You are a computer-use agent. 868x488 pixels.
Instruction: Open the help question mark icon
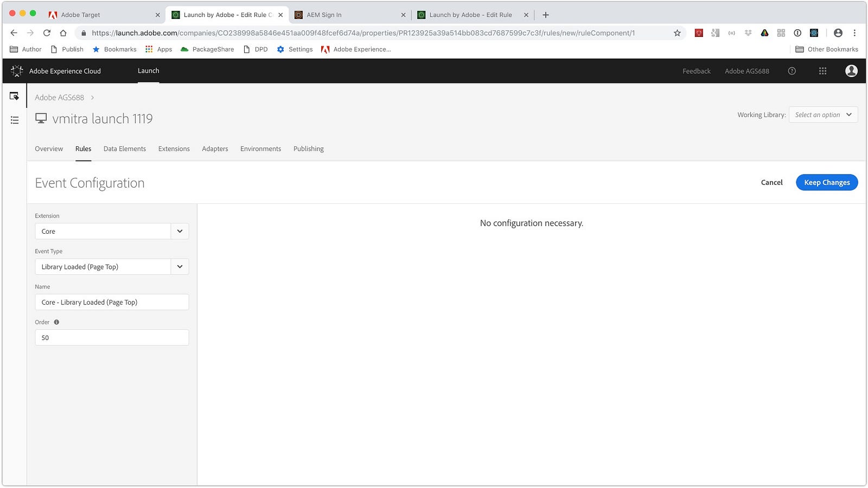(x=792, y=71)
